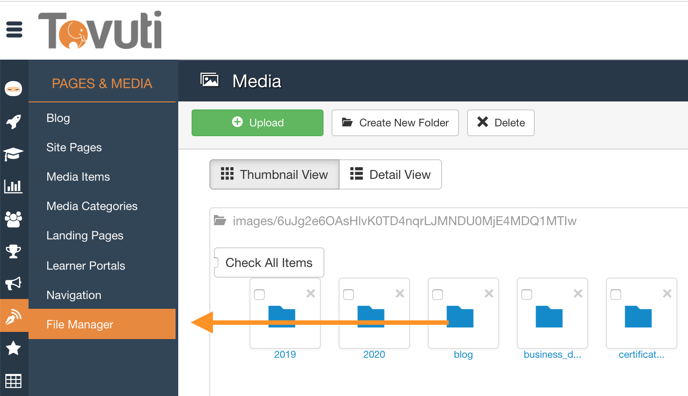688x396 pixels.
Task: Check the 2019 folder checkbox
Action: tap(259, 294)
